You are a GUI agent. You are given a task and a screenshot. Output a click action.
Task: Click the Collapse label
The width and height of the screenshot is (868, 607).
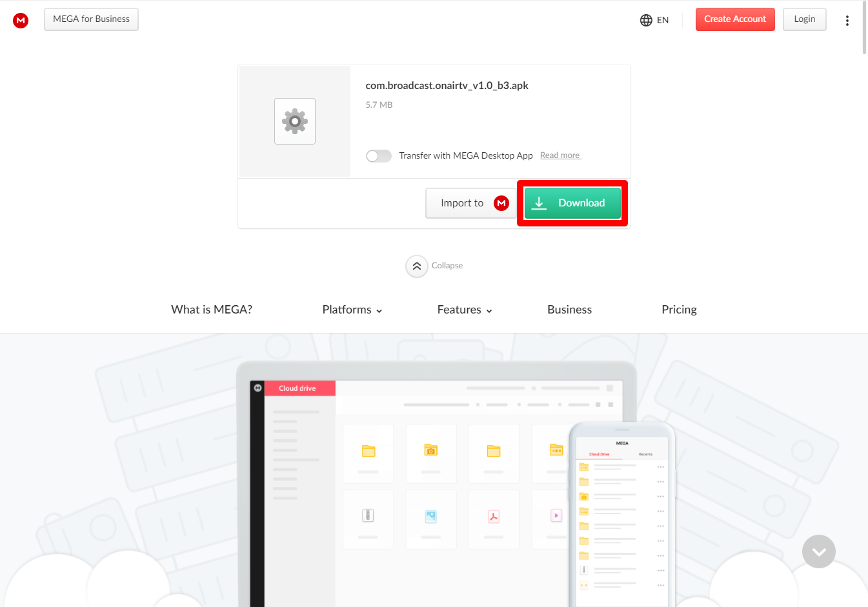(x=447, y=266)
